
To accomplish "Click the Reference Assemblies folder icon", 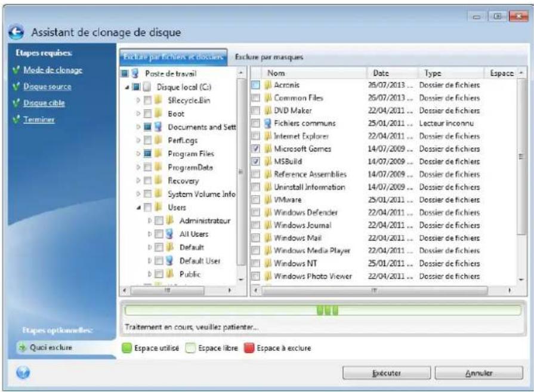I will (x=268, y=174).
